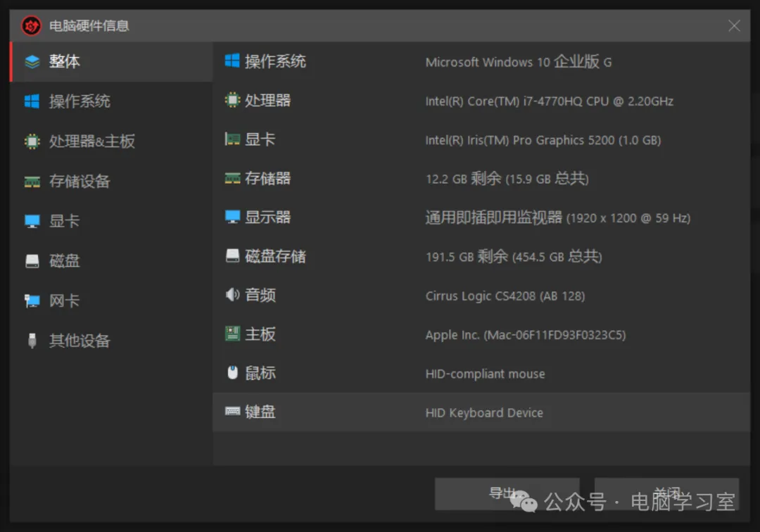Click the 音频 row label
The width and height of the screenshot is (760, 532).
(260, 295)
